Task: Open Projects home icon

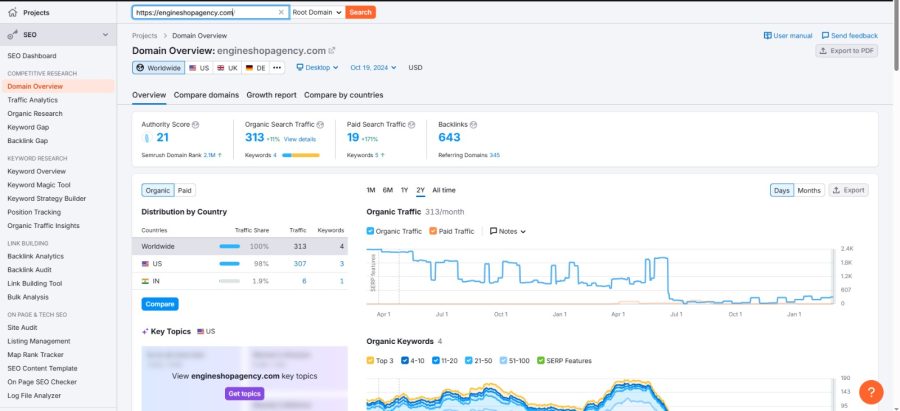Action: coord(13,12)
